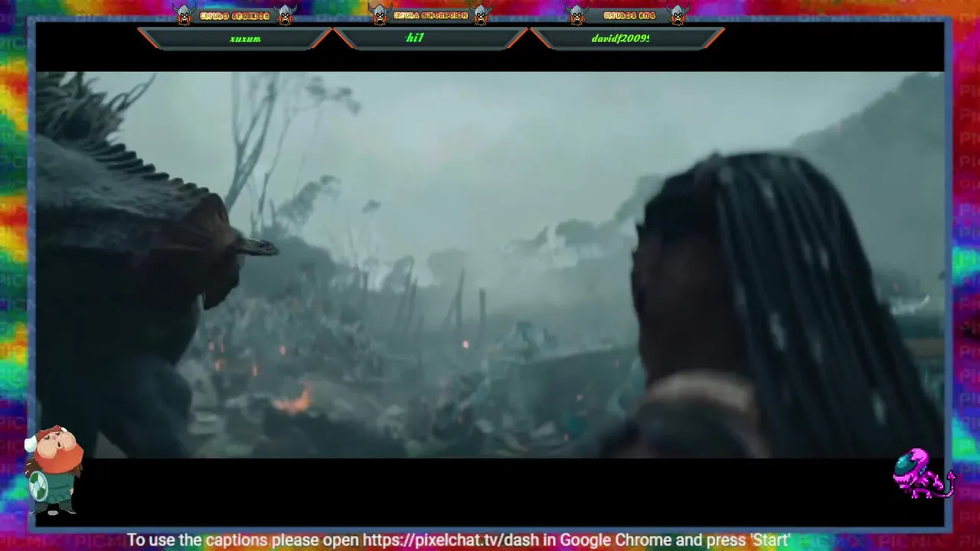Screen dimensions: 980x551
Task: Click the pink alien creature mascot
Action: point(924,474)
